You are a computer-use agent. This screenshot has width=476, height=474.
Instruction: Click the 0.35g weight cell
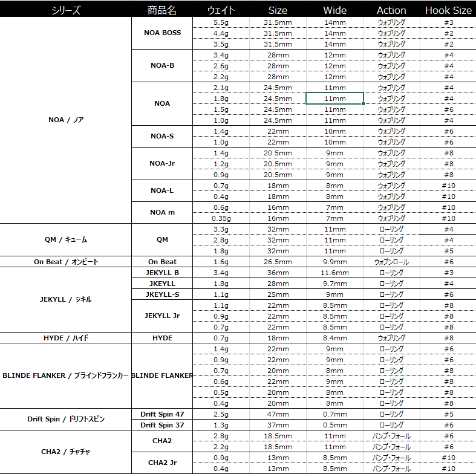pos(221,218)
